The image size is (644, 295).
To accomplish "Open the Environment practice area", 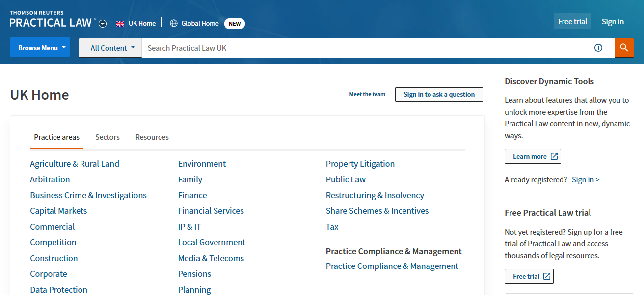I will (x=202, y=164).
